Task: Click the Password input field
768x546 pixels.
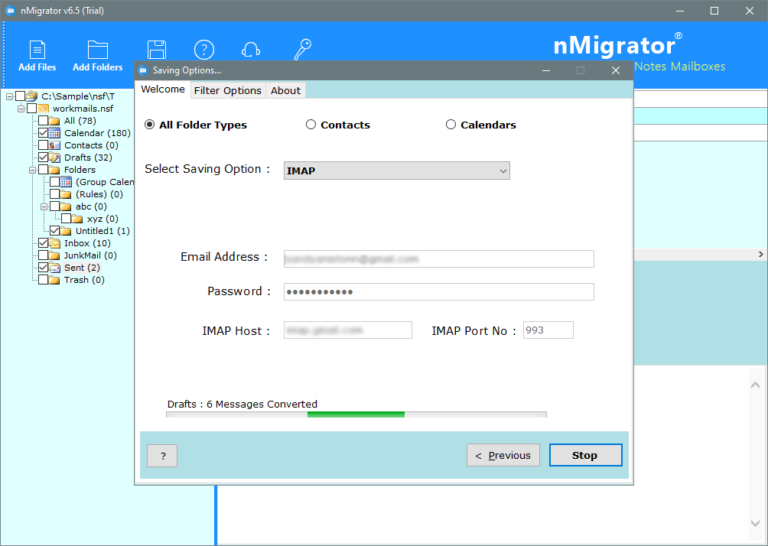Action: [439, 292]
